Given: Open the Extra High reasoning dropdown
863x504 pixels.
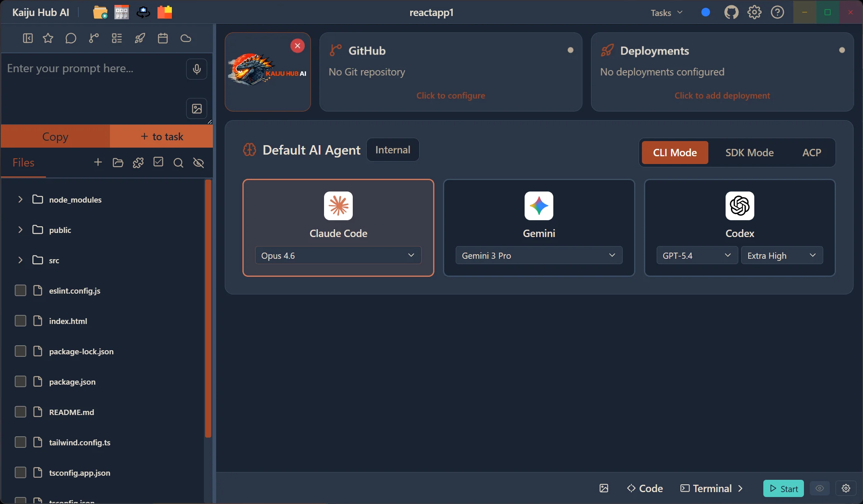Looking at the screenshot, I should click(782, 255).
